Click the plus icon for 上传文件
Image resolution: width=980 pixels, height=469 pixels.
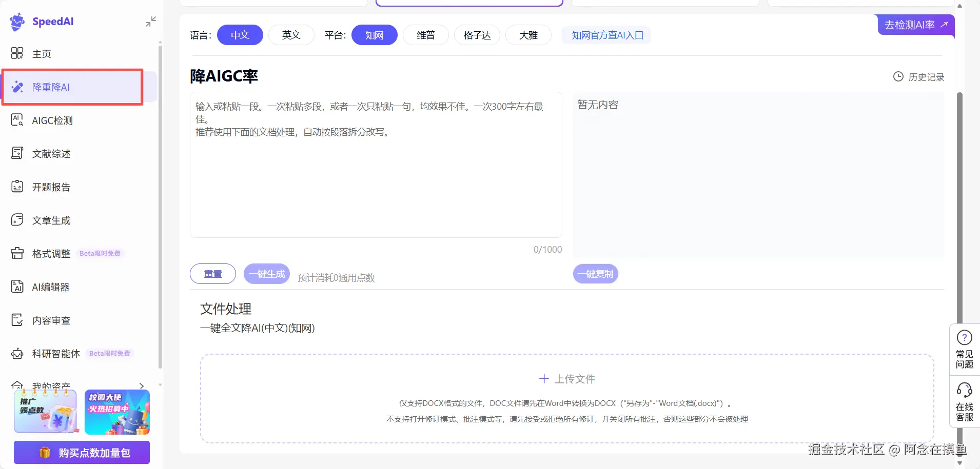click(544, 379)
